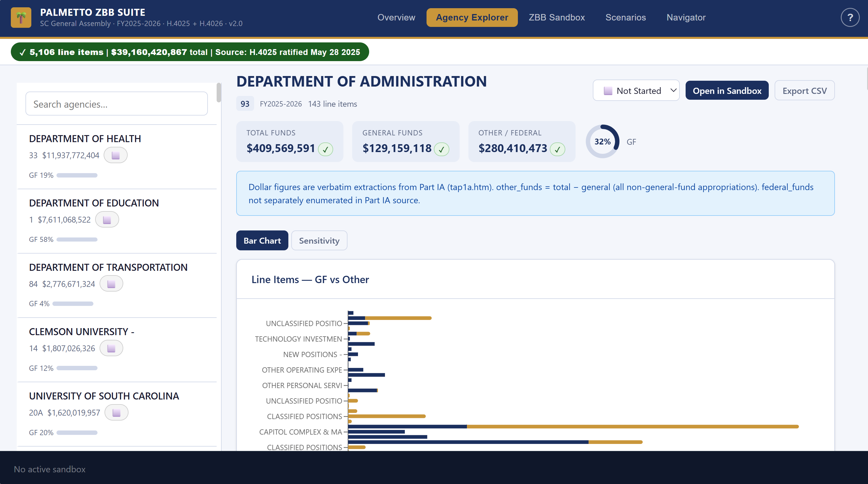This screenshot has height=484, width=868.
Task: Click OTHER PERSONAL SERVI chart label
Action: point(302,385)
